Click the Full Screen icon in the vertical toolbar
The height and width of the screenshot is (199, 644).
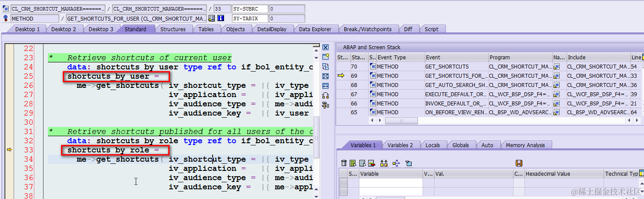tap(326, 76)
